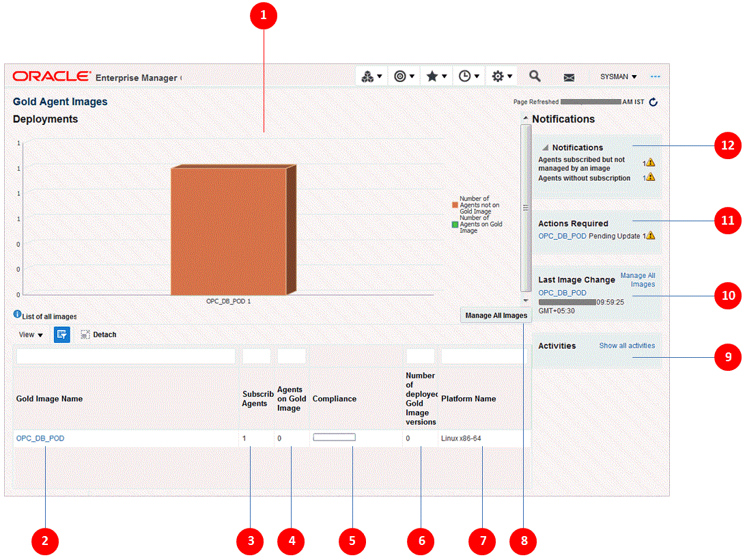745x560 pixels.
Task: Open the Enterprise cubes menu icon
Action: 371,77
